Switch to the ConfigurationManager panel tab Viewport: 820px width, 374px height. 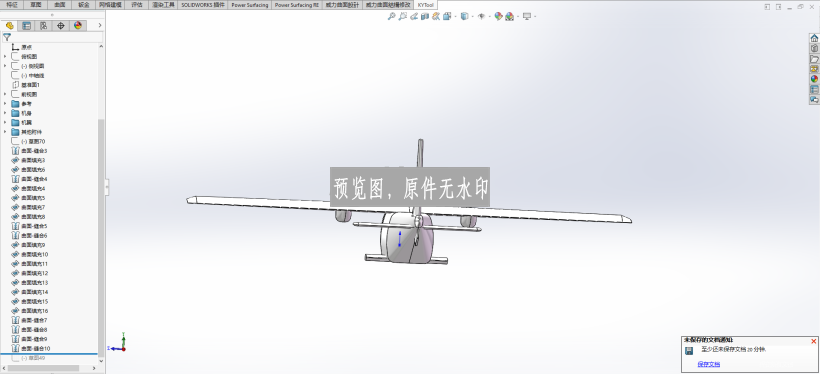click(44, 25)
